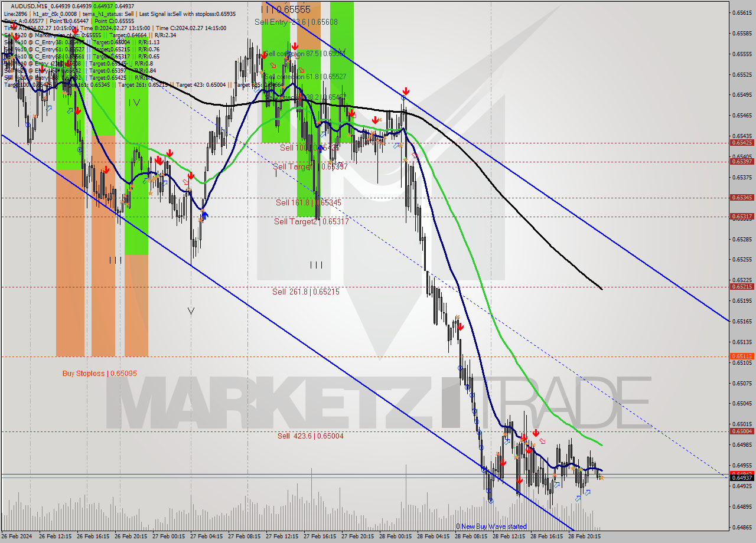
Task: Click the '27 Feb 16:15' time label
Action: coord(320,537)
